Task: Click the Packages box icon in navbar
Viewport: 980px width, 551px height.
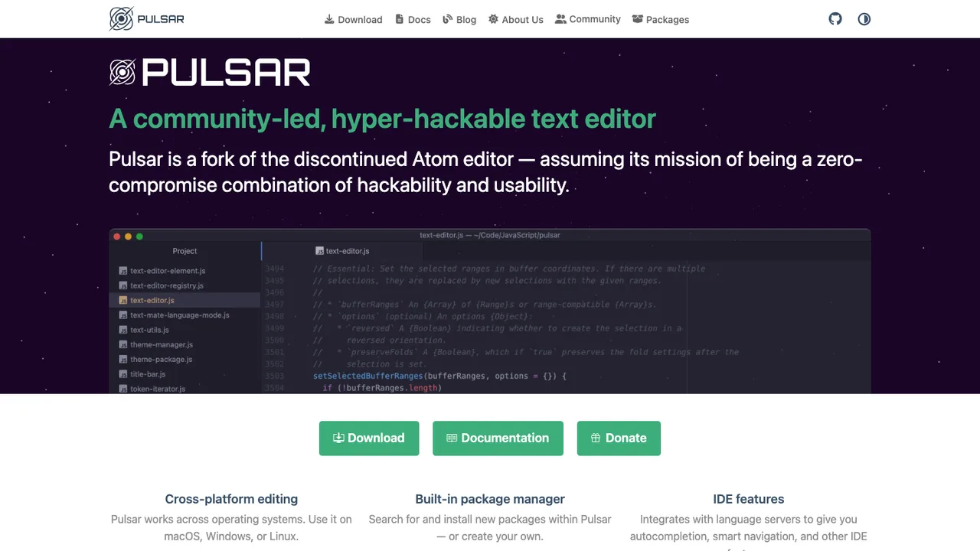Action: pyautogui.click(x=638, y=19)
